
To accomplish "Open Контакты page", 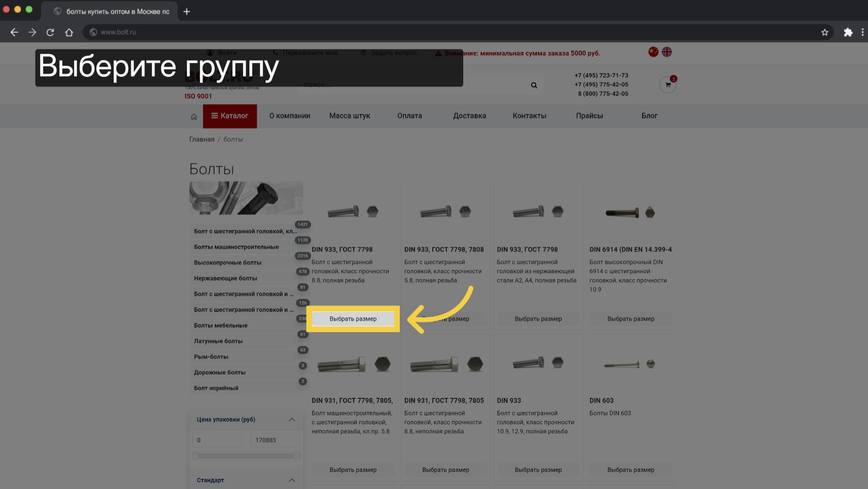I will coord(529,116).
